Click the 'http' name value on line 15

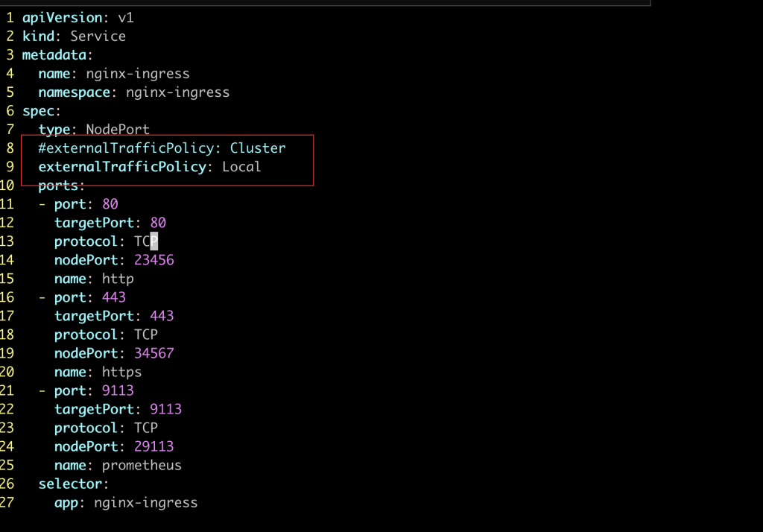118,279
